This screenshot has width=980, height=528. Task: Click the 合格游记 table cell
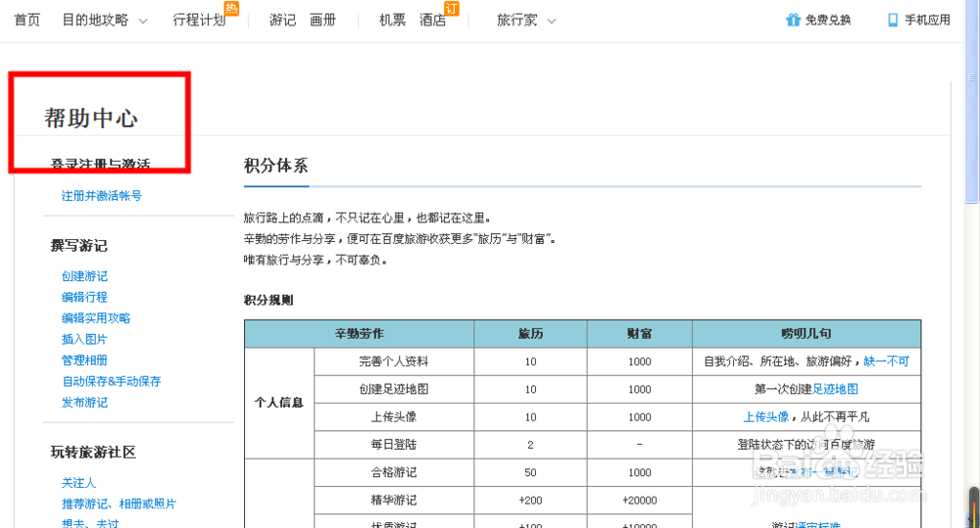(394, 472)
